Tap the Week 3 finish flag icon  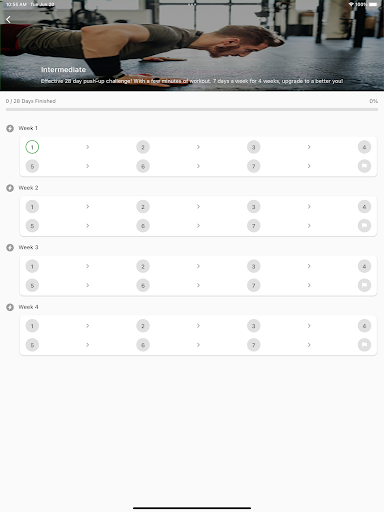click(x=364, y=285)
